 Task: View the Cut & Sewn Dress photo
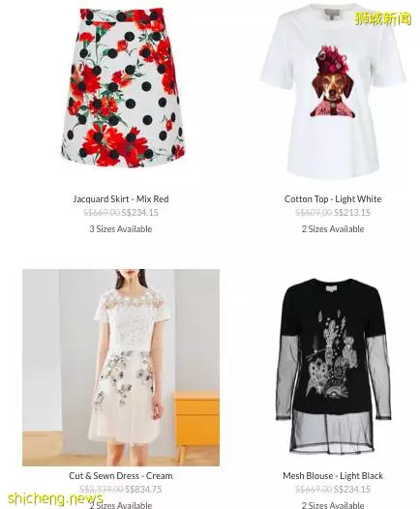(x=121, y=368)
